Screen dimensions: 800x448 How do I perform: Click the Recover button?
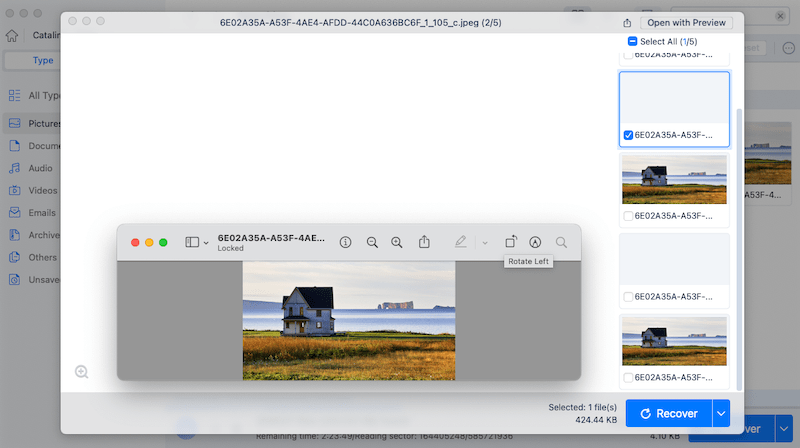click(x=669, y=413)
